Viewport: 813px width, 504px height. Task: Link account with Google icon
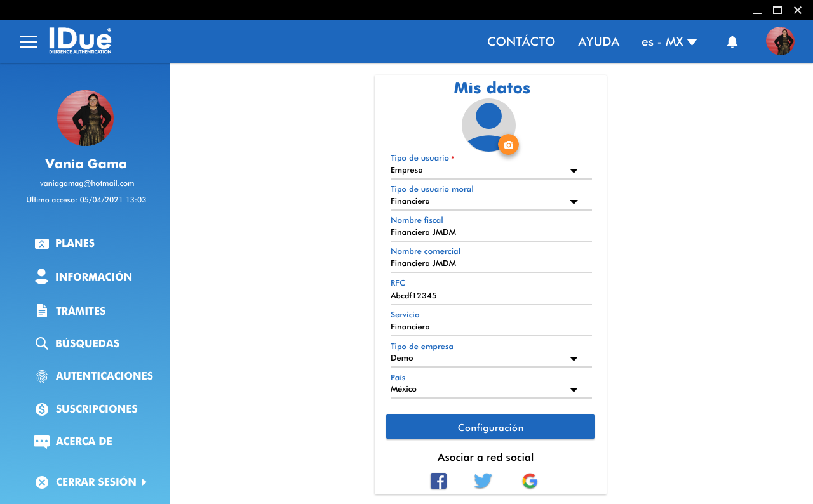tap(530, 481)
